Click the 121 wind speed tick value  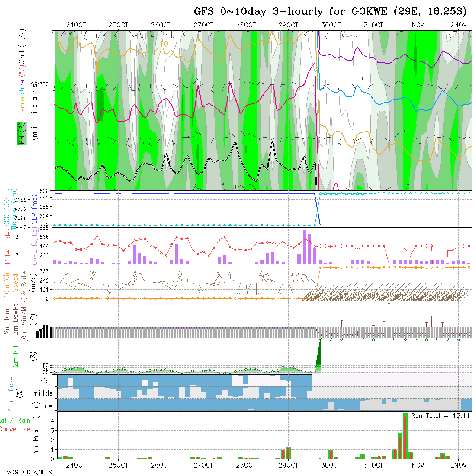point(44,289)
